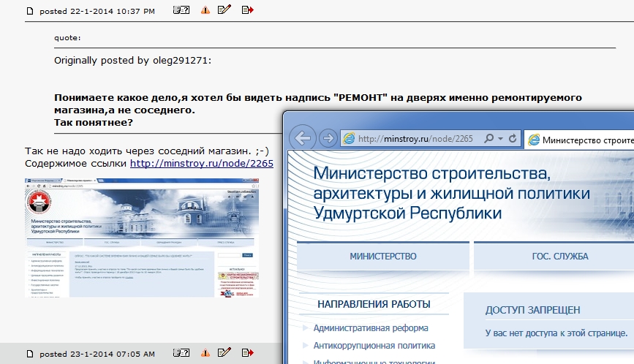This screenshot has height=364, width=634.
Task: Click the browser Forward arrow button
Action: [x=328, y=139]
